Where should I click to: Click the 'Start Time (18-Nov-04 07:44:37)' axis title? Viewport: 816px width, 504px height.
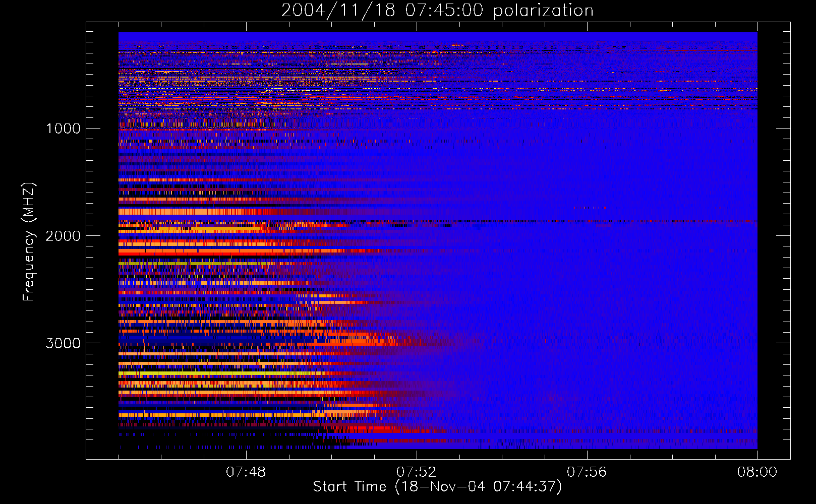(437, 487)
